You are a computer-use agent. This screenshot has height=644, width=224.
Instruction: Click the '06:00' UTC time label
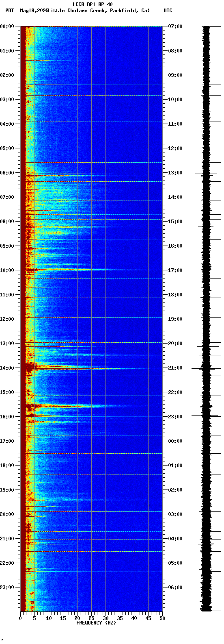pos(175,587)
